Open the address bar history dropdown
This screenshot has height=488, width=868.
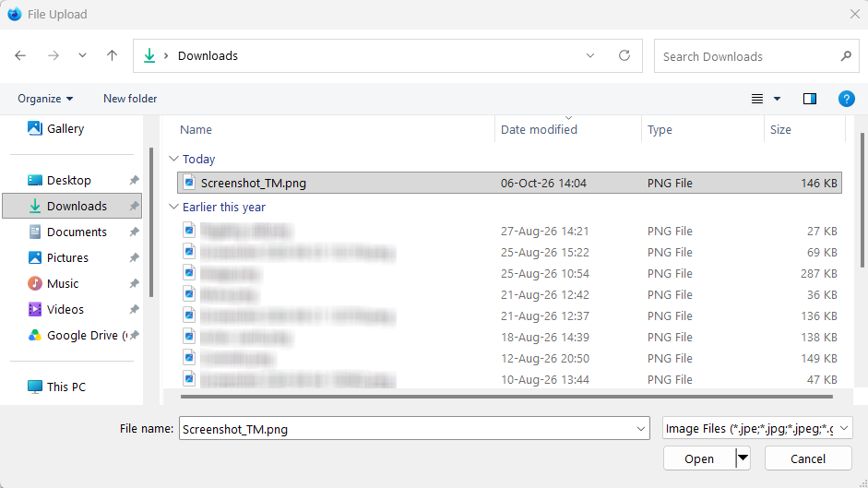point(590,55)
